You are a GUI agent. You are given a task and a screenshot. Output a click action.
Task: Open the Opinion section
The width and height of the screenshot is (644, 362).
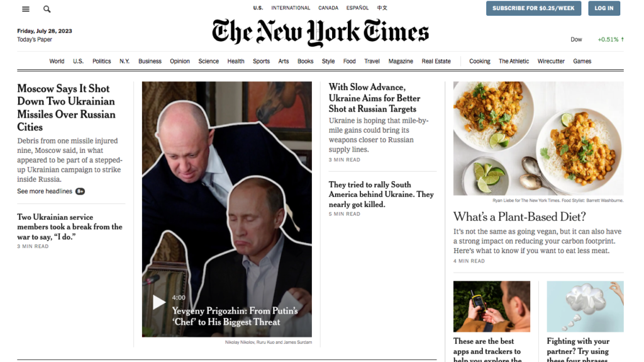click(x=180, y=61)
